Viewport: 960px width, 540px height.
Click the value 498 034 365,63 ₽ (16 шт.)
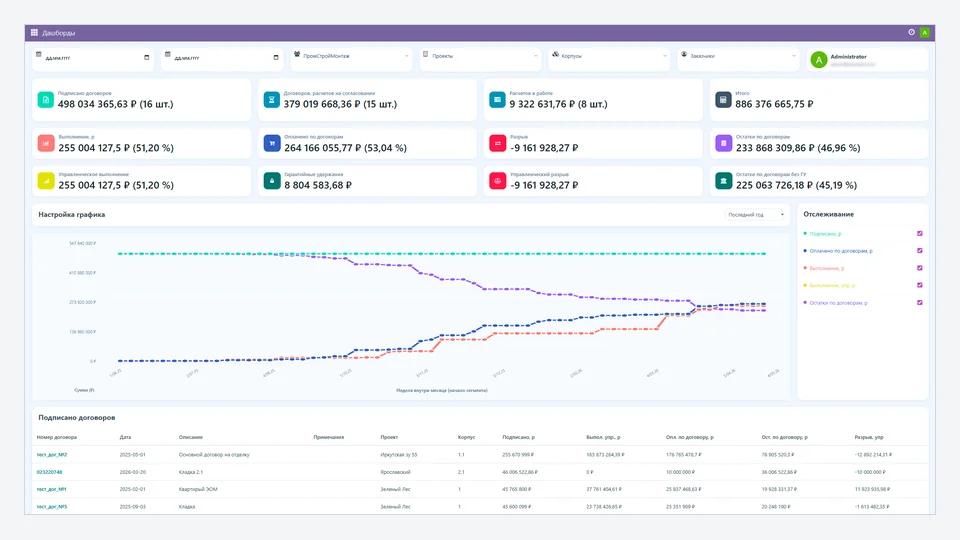(x=116, y=104)
